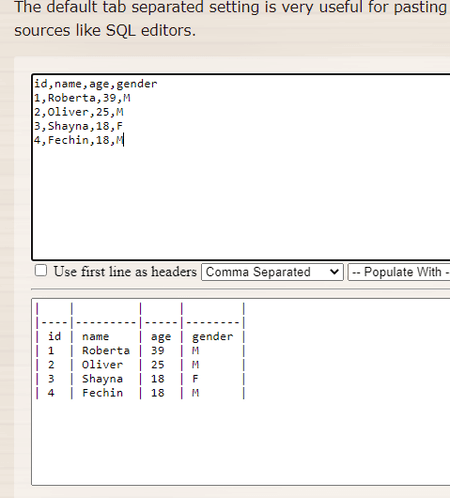Open the Populate With dropdown
The image size is (450, 498).
[x=399, y=272]
